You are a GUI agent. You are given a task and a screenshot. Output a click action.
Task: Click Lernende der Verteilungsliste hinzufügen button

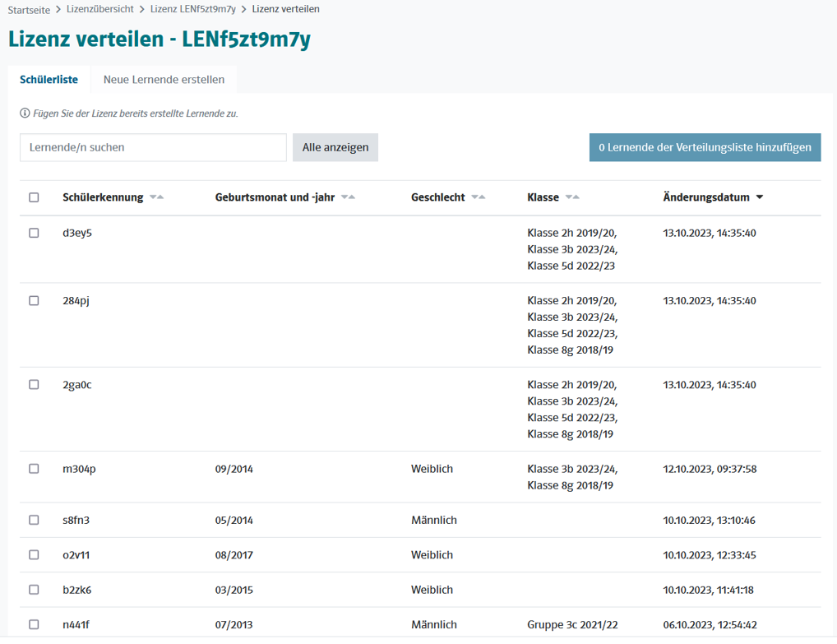[x=705, y=147]
